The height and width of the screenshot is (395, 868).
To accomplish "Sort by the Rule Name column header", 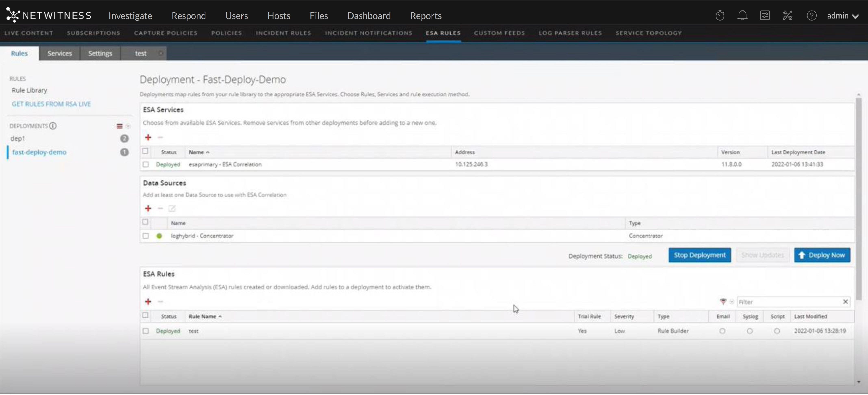I will 203,317.
